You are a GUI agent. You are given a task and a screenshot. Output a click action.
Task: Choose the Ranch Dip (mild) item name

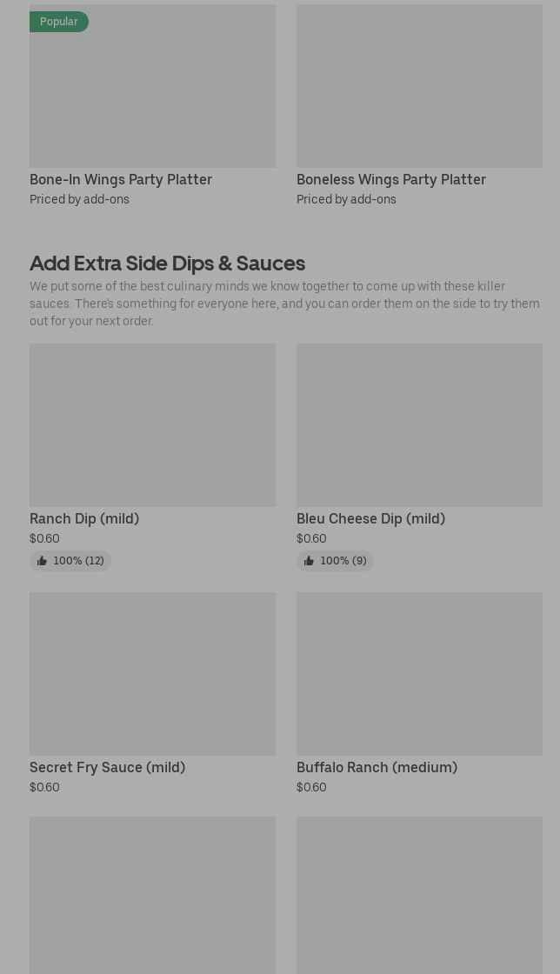pyautogui.click(x=84, y=518)
